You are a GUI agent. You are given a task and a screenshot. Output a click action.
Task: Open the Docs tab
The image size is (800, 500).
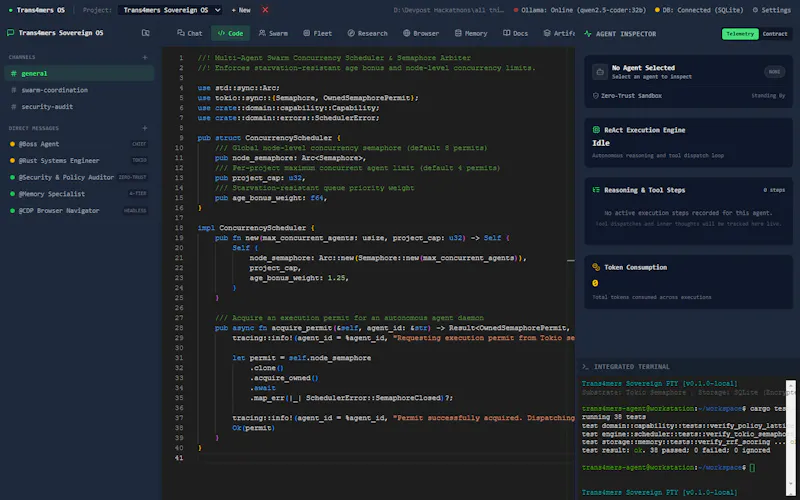pos(515,33)
